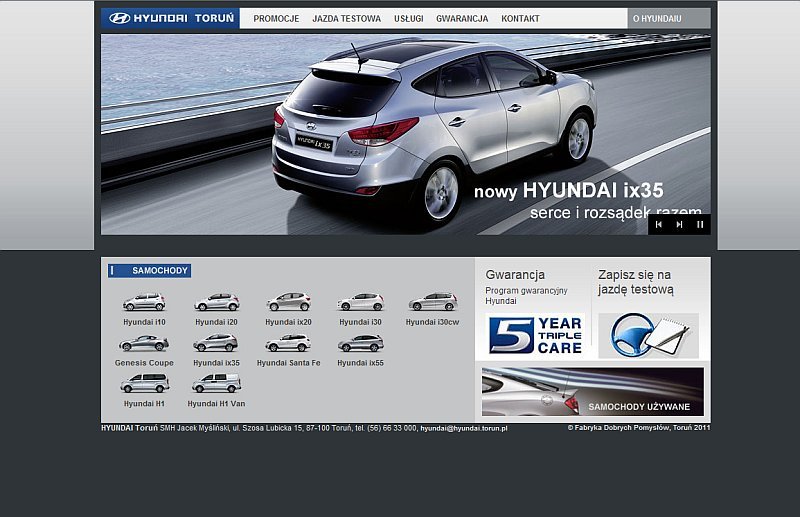The image size is (800, 517).
Task: Open the Hyundai H1 text link
Action: [x=144, y=404]
